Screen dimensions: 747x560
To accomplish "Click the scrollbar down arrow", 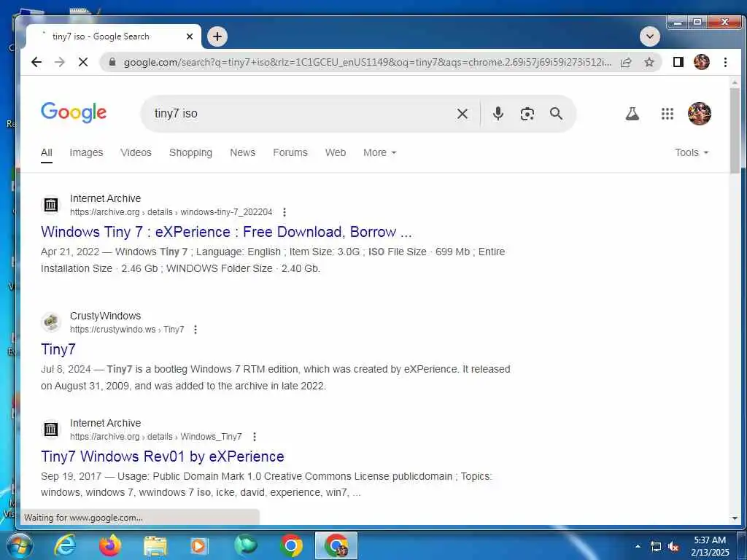I will tap(734, 518).
